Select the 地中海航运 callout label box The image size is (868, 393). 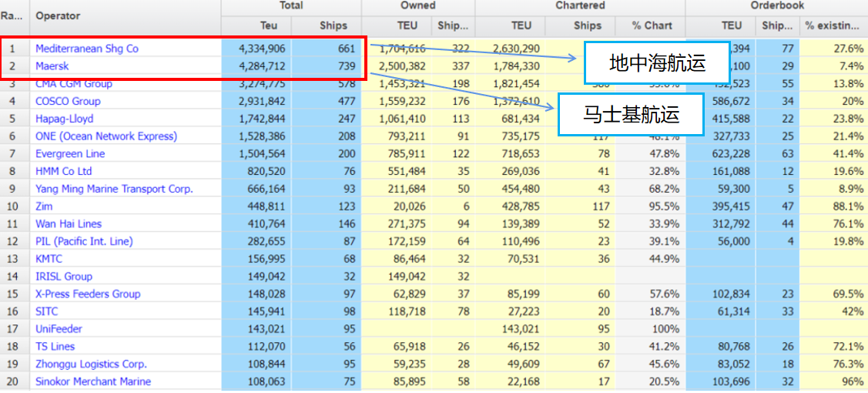(x=656, y=64)
